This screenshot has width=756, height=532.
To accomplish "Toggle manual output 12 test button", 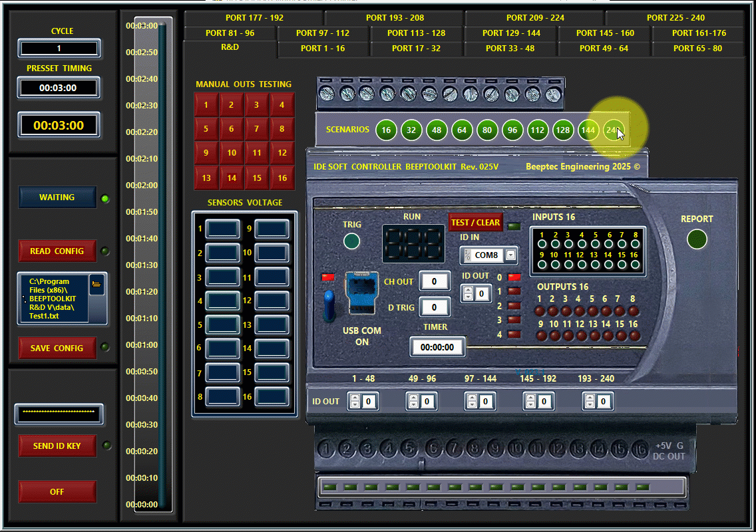I will (282, 153).
